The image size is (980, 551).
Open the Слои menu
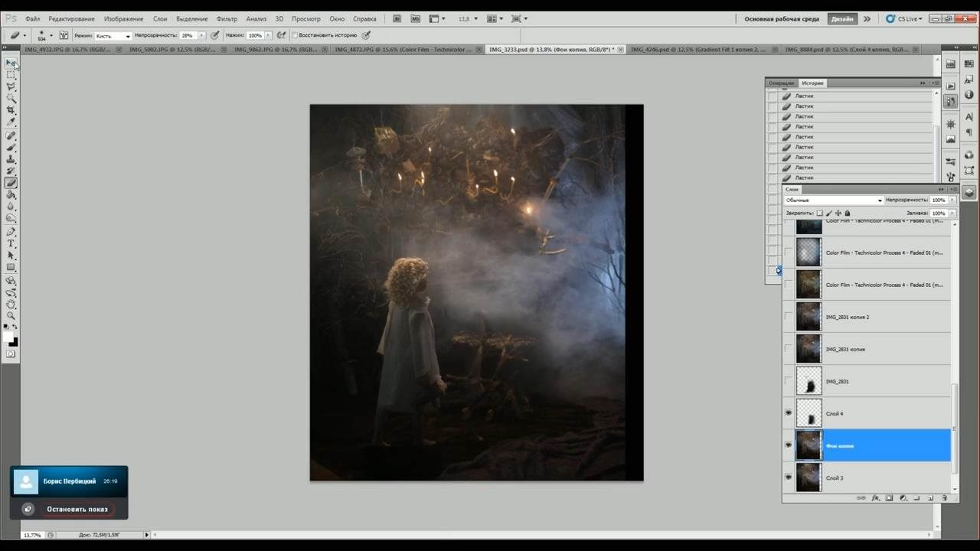(x=160, y=18)
